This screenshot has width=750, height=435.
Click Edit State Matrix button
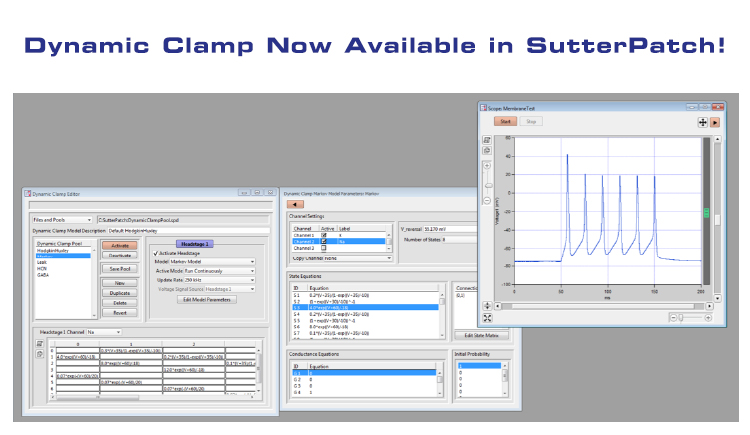click(481, 335)
